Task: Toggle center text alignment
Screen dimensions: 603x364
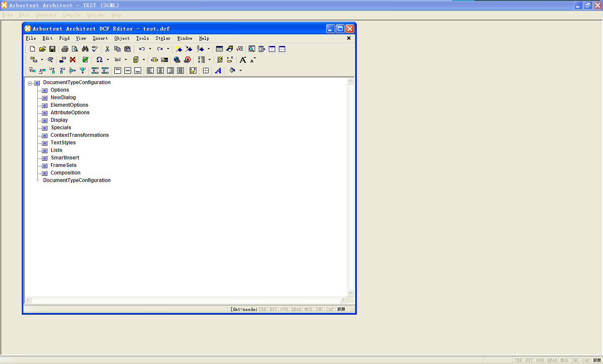Action: (160, 71)
